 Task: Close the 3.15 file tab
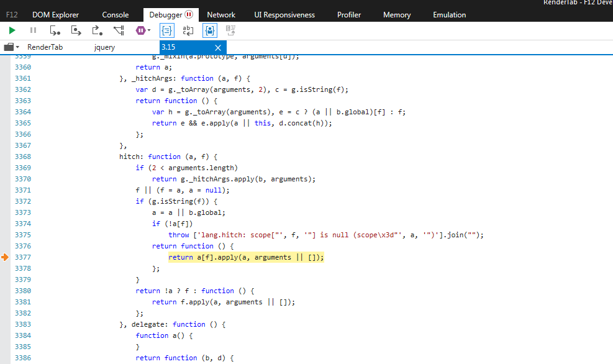pos(218,48)
